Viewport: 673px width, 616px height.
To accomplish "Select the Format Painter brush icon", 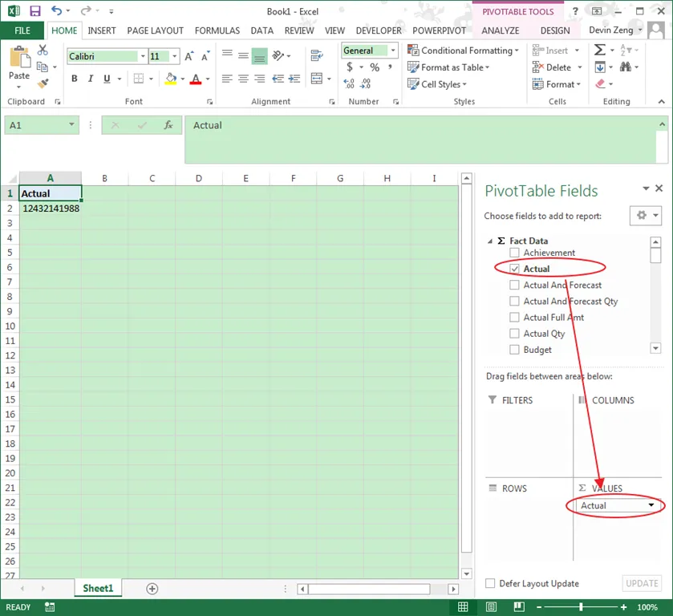I will tap(43, 83).
